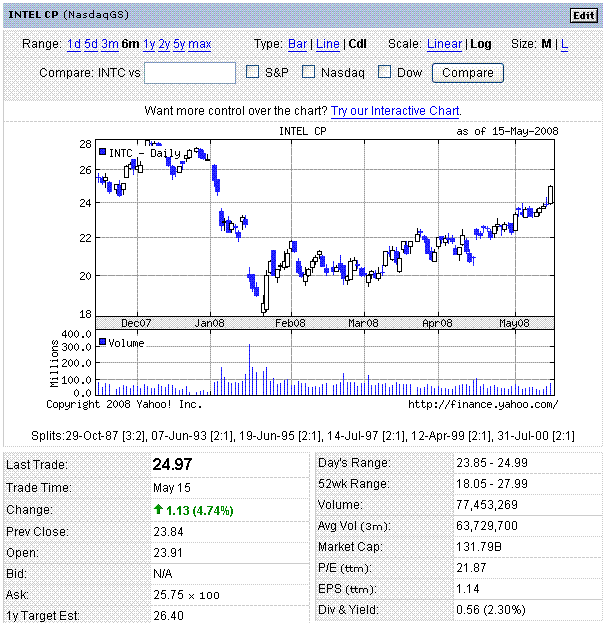Check the Dow comparison box
The image size is (605, 623).
[383, 72]
